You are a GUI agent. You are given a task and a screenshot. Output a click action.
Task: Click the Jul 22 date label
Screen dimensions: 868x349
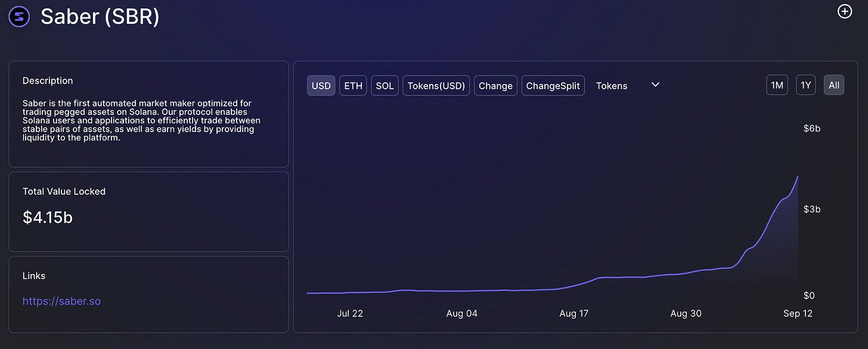[x=350, y=313]
